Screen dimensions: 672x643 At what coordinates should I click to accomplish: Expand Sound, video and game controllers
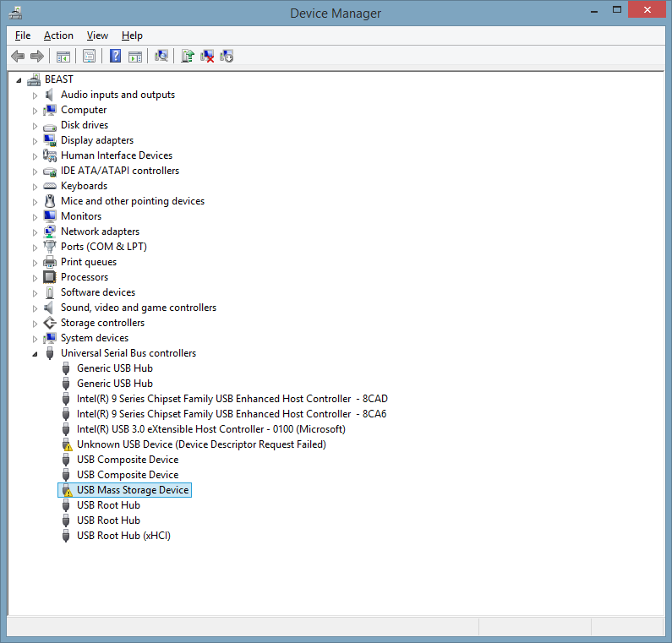coord(36,308)
